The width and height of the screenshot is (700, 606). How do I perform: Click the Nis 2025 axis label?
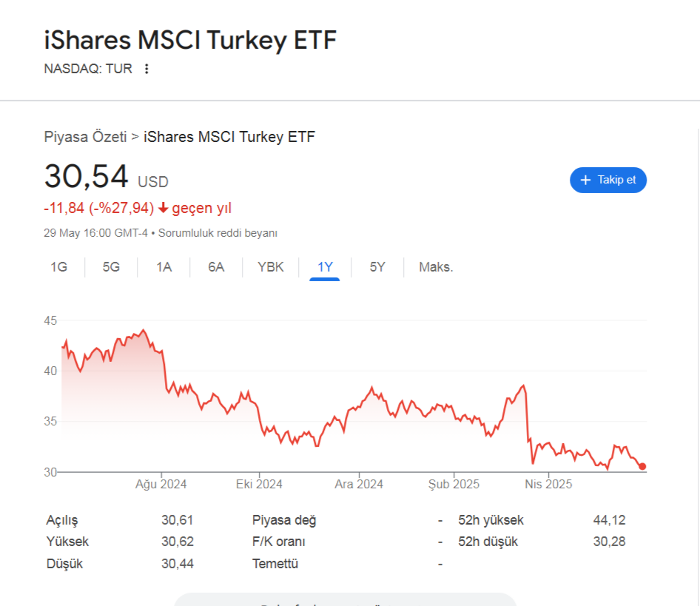point(548,484)
